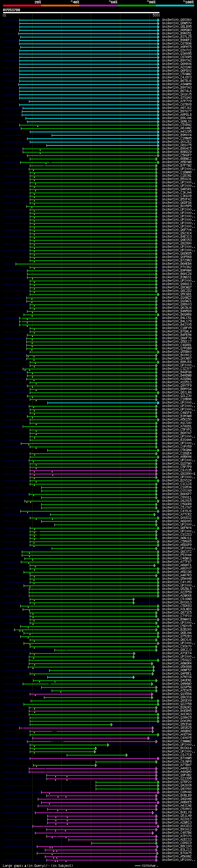Image resolution: width=197 pixels, height=868 pixels.
Task: Open hit UniRef100_Q9SVK0
Action: click(x=177, y=20)
